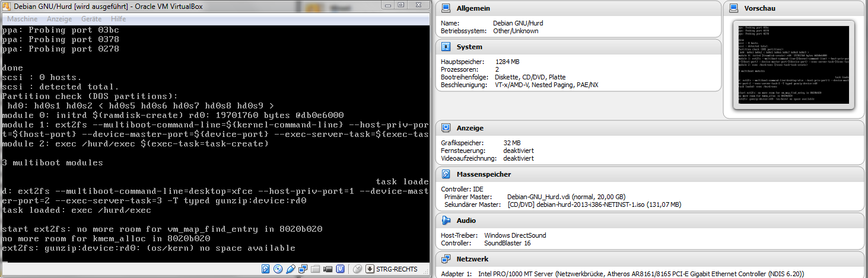The width and height of the screenshot is (868, 278).
Task: Click the mouse integration status icon
Action: 357,269
